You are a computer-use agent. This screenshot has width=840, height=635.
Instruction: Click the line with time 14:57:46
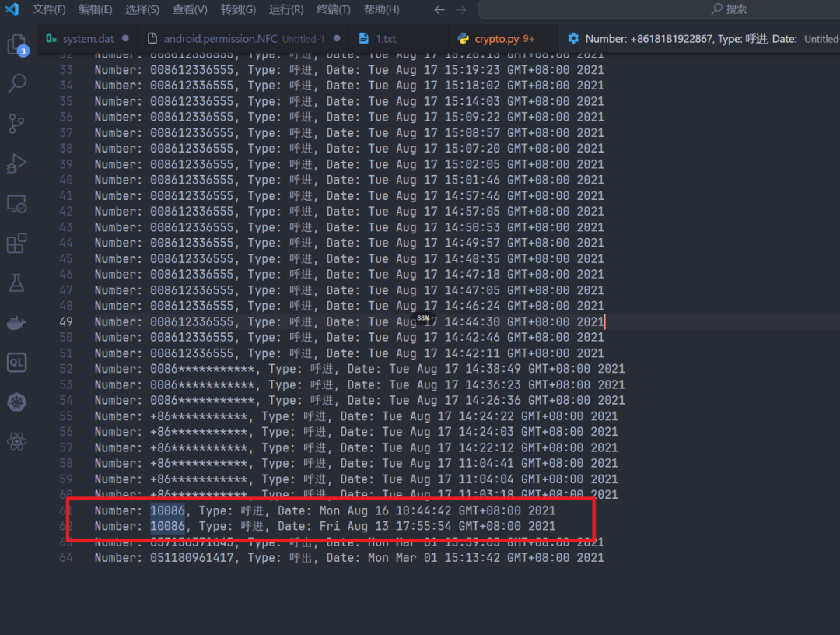(348, 195)
